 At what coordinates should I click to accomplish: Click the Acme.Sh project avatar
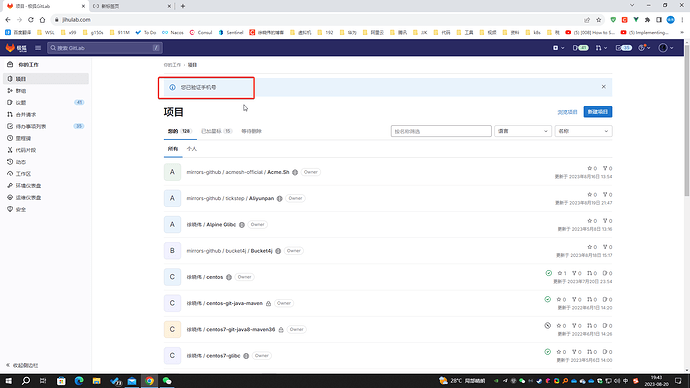pyautogui.click(x=172, y=172)
